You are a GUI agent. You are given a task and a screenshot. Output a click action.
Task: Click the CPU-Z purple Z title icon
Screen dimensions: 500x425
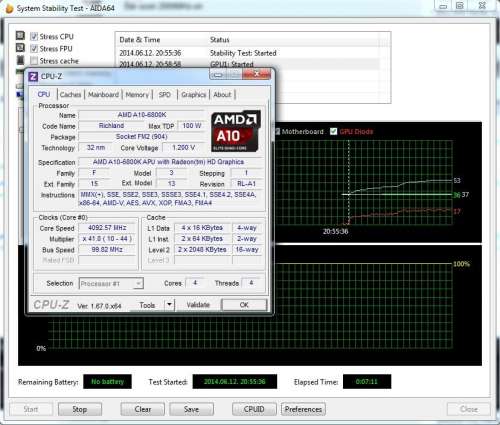33,77
